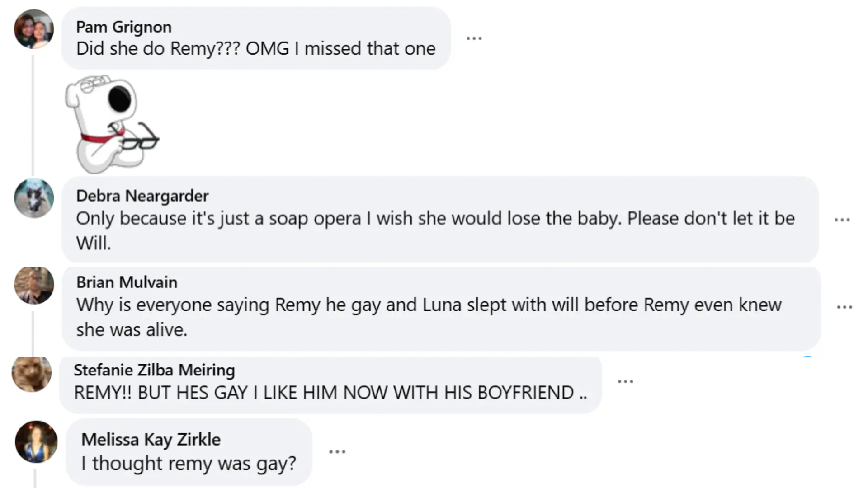
Task: Click Pam Grignon's profile picture
Action: pyautogui.click(x=34, y=29)
